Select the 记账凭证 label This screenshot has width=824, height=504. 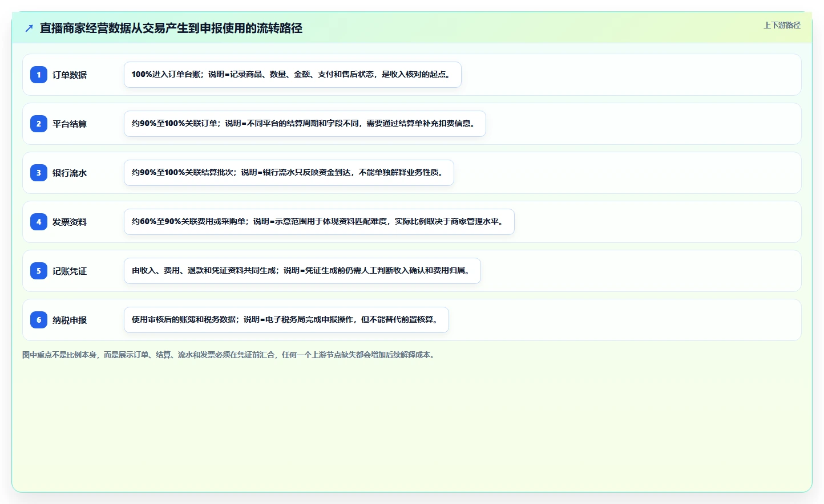(x=70, y=271)
